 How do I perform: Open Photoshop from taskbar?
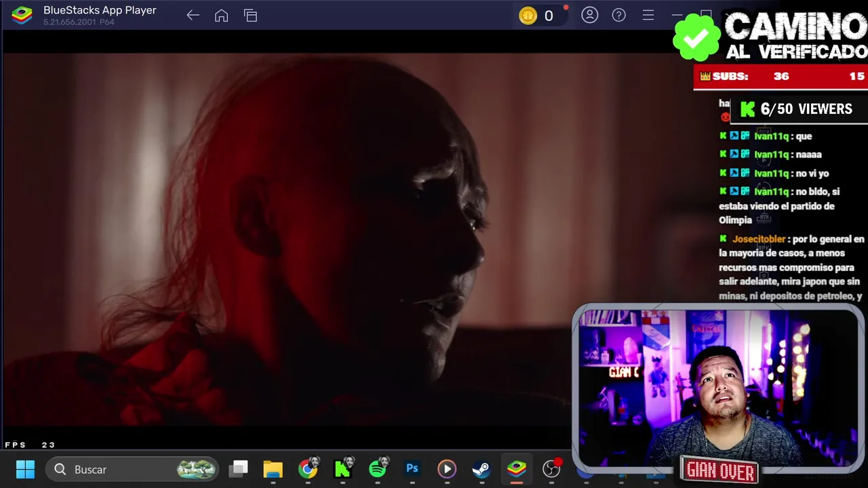tap(412, 468)
